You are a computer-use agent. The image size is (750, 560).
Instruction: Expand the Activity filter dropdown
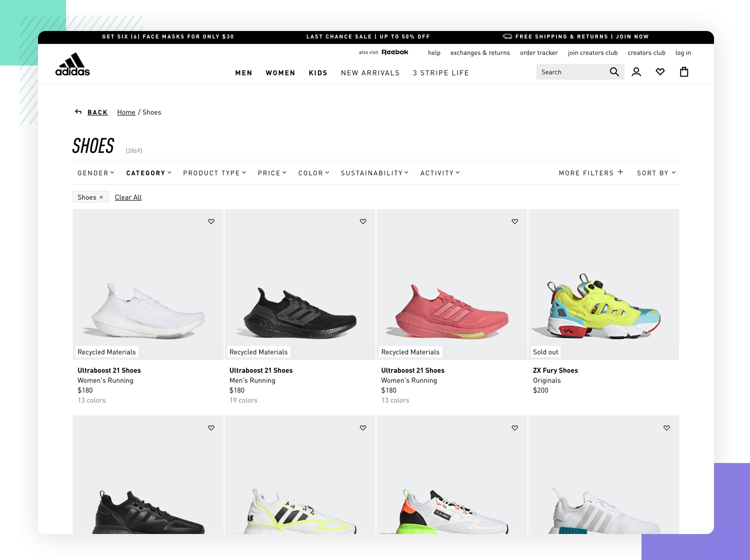coord(440,173)
